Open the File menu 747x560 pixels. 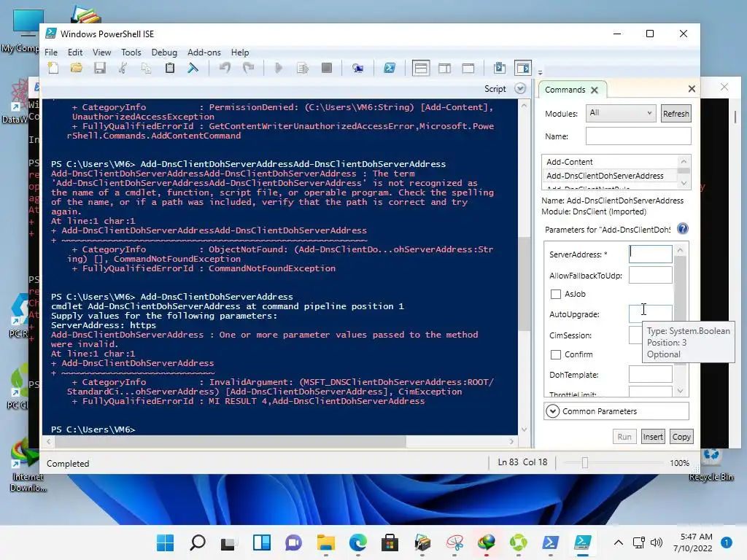click(x=51, y=52)
